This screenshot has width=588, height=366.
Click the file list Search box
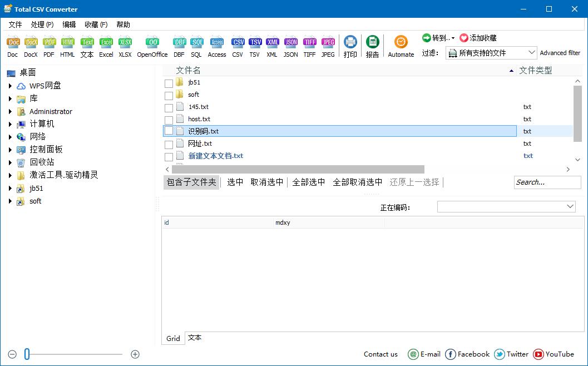point(547,182)
